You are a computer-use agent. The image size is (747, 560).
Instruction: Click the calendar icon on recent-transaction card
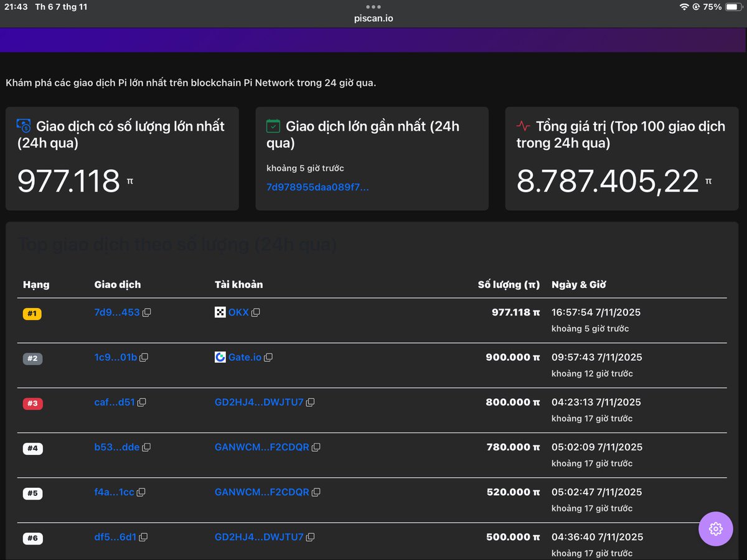click(x=273, y=126)
